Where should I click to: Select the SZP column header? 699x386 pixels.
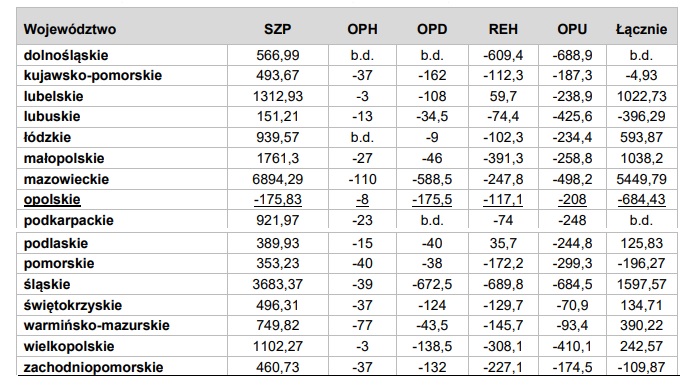pos(277,29)
